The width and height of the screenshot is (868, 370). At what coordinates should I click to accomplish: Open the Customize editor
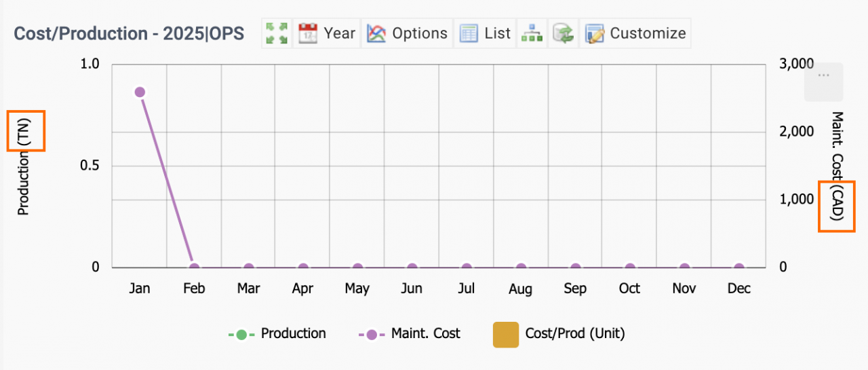point(635,33)
